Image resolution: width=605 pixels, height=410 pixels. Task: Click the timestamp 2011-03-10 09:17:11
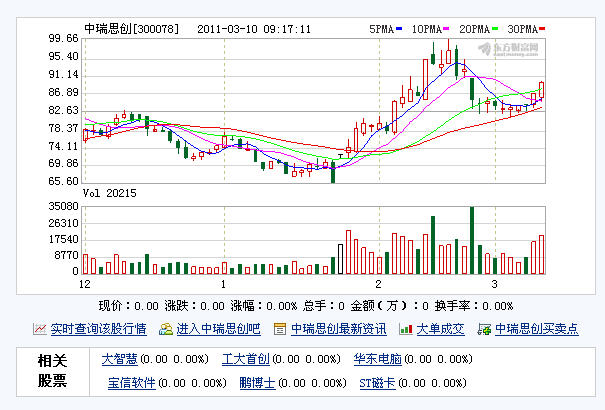[254, 29]
